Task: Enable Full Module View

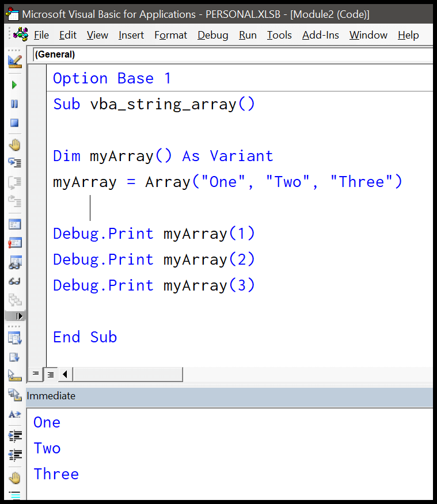Action: pyautogui.click(x=50, y=374)
